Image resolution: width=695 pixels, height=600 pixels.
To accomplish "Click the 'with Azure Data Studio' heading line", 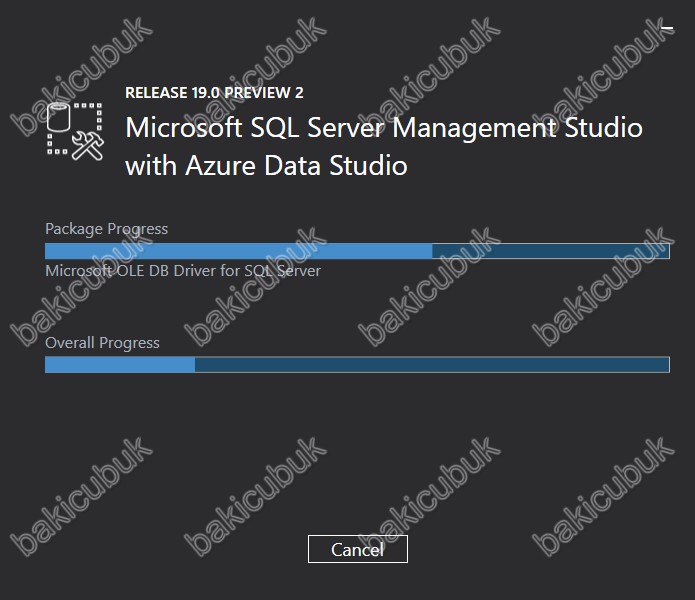I will coord(266,166).
